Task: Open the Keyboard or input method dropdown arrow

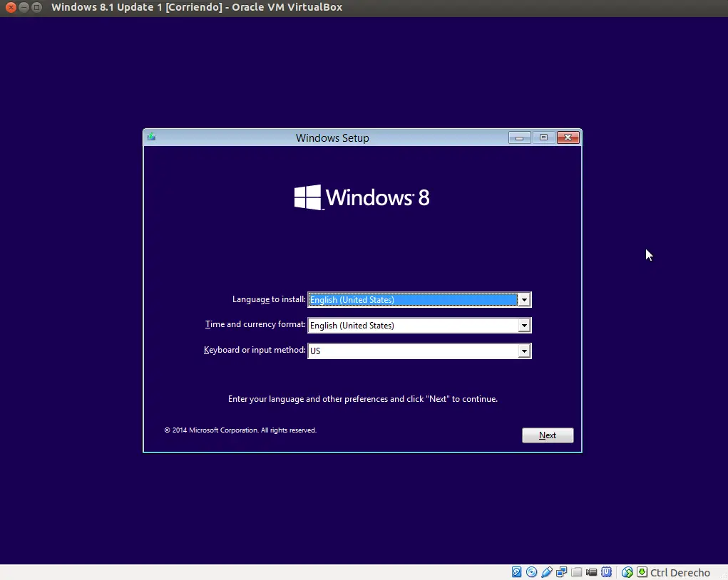Action: tap(523, 351)
